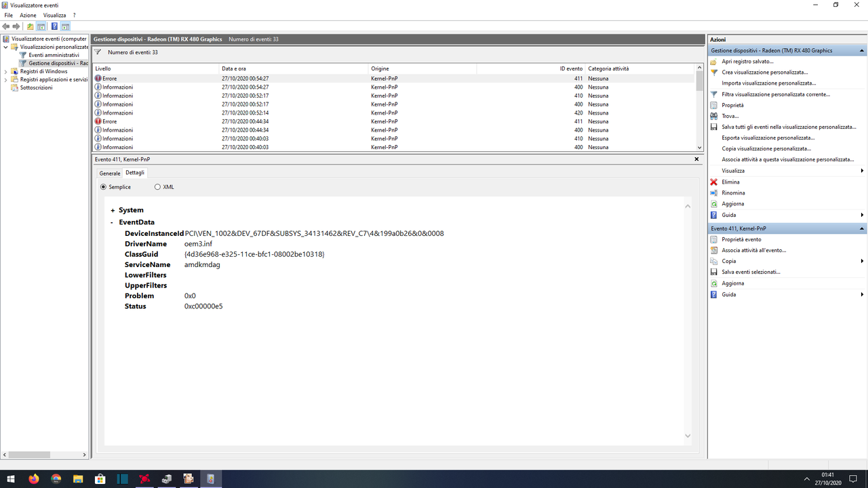Click the tree pane horizontal scrollbar thumb
Image resolution: width=868 pixels, height=488 pixels.
click(x=29, y=455)
